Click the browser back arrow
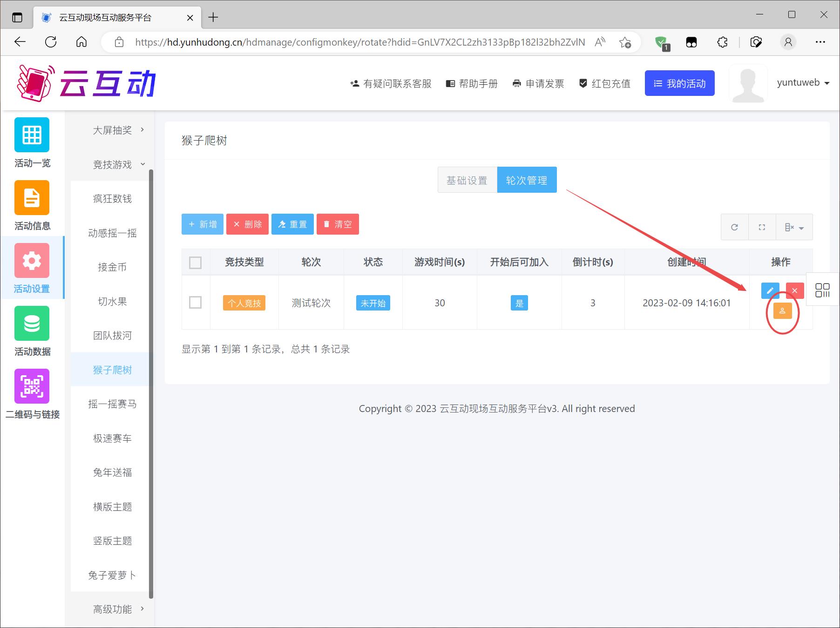840x628 pixels. [x=20, y=42]
